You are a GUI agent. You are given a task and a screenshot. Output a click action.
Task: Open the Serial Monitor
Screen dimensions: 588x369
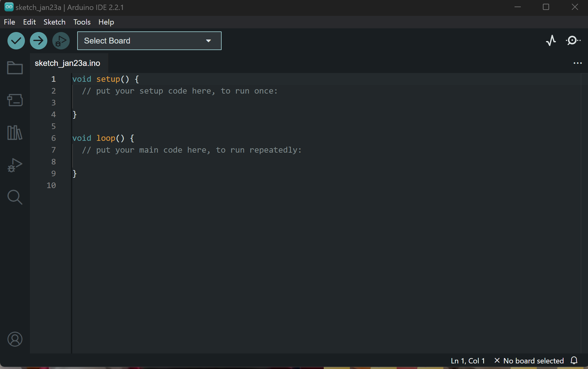[573, 41]
